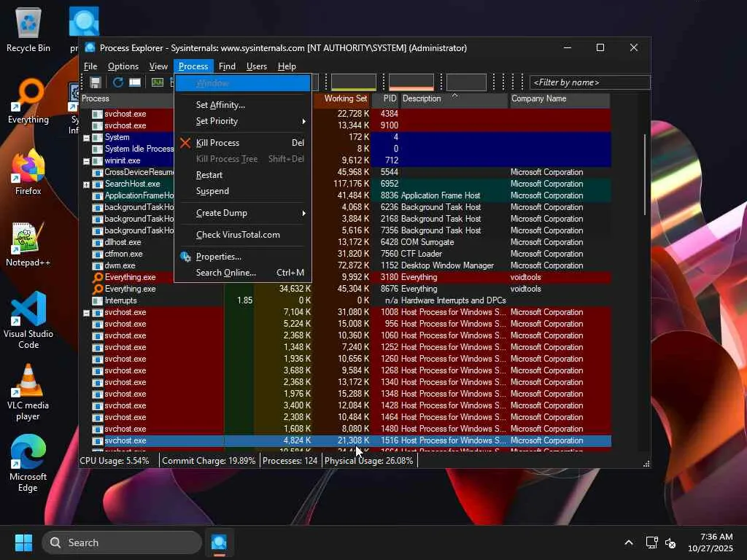This screenshot has width=747, height=560.
Task: Click the Description column sort arrow
Action: click(454, 96)
